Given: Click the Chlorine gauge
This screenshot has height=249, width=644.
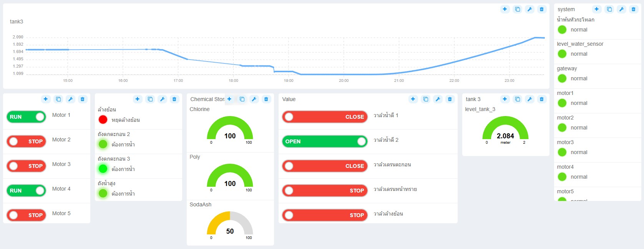Looking at the screenshot, I should [230, 129].
